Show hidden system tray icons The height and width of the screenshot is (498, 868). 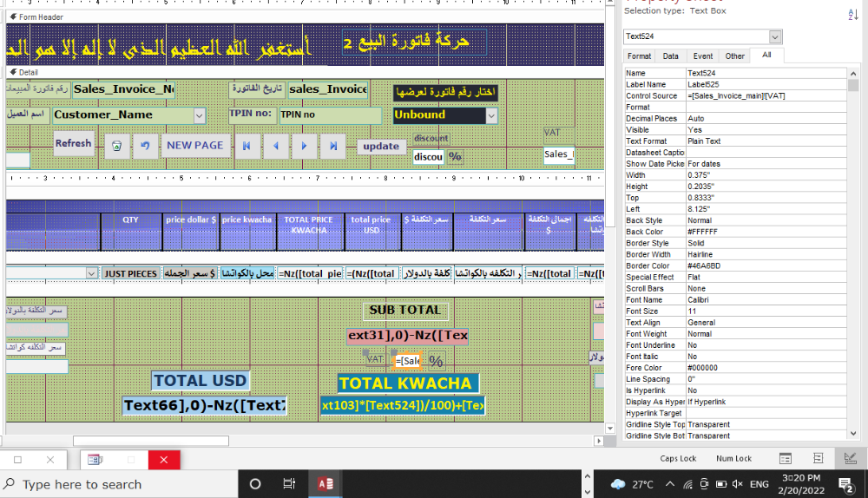[670, 485]
